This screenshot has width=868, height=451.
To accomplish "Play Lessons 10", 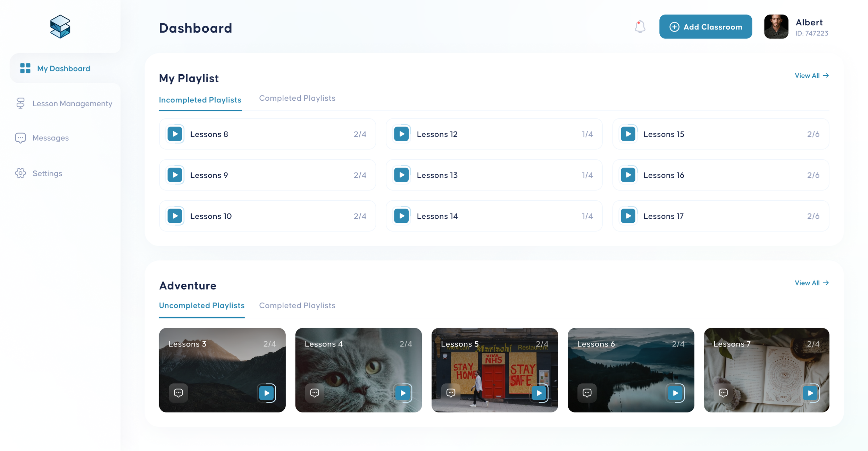I will pyautogui.click(x=175, y=216).
